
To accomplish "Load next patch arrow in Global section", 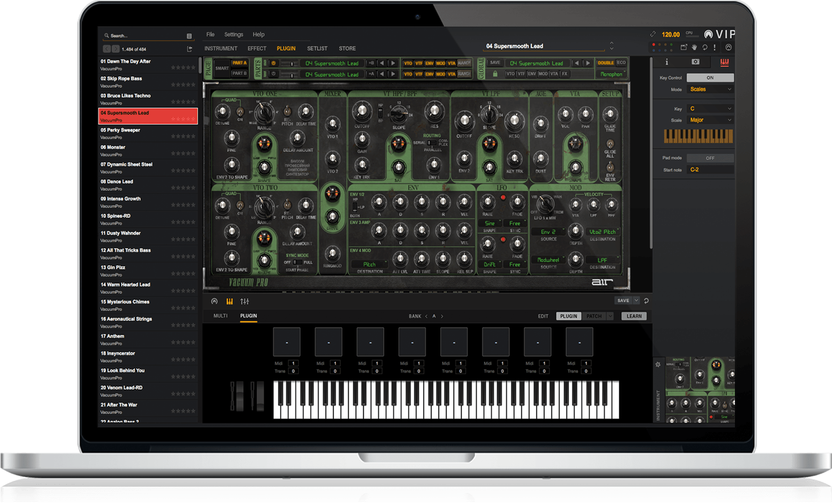I will (x=588, y=63).
